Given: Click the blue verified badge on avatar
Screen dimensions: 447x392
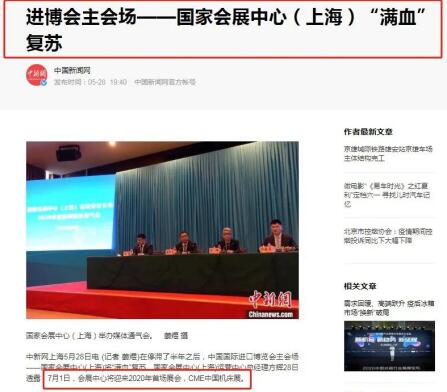Looking at the screenshot, I should (44, 83).
